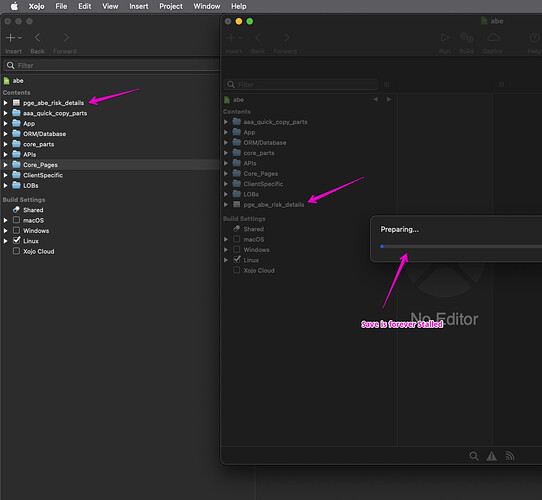Click next arrow beside abe in front window

pos(389,100)
